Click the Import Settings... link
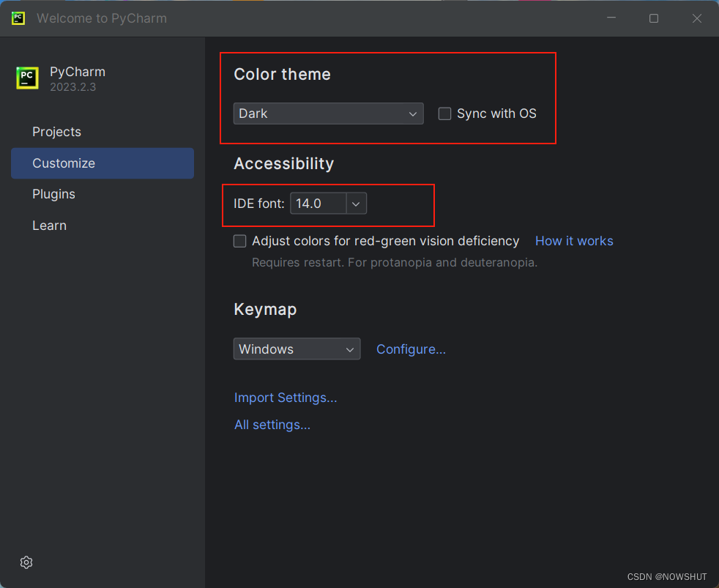The image size is (719, 588). 286,397
